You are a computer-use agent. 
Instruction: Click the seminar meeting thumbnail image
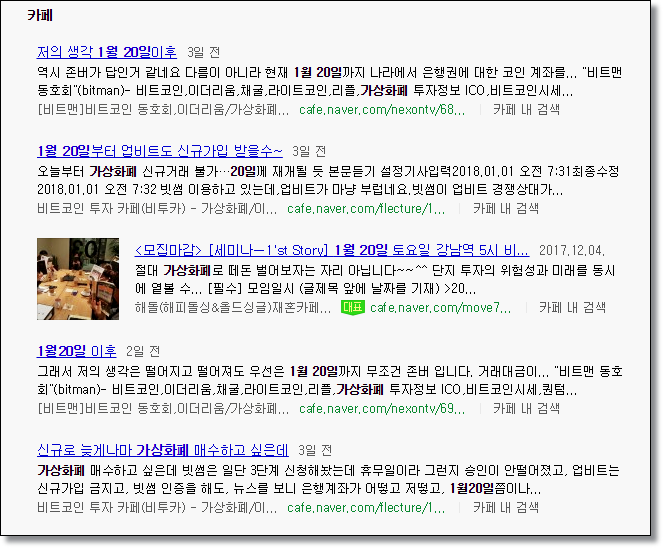tap(78, 279)
